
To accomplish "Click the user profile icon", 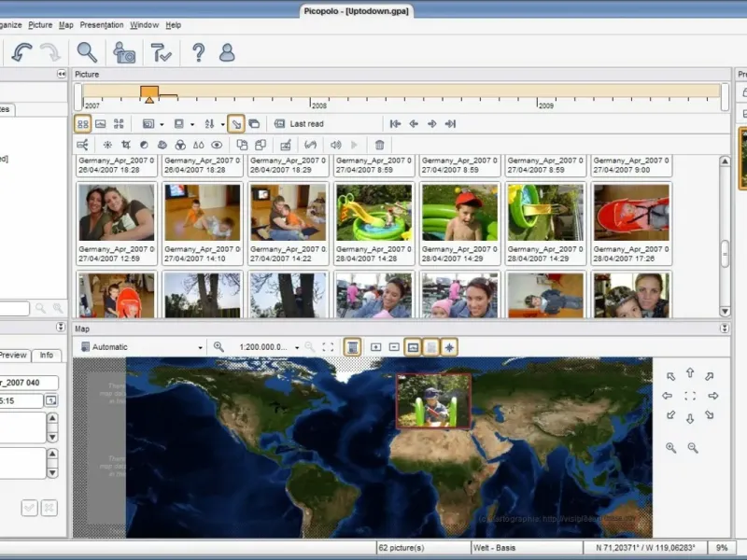I will [227, 52].
